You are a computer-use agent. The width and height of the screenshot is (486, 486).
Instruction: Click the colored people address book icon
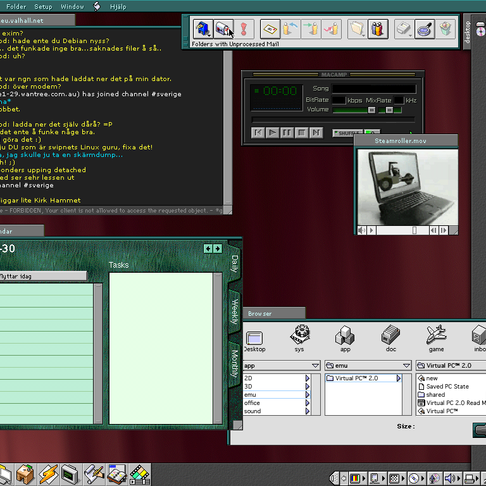pos(378,29)
